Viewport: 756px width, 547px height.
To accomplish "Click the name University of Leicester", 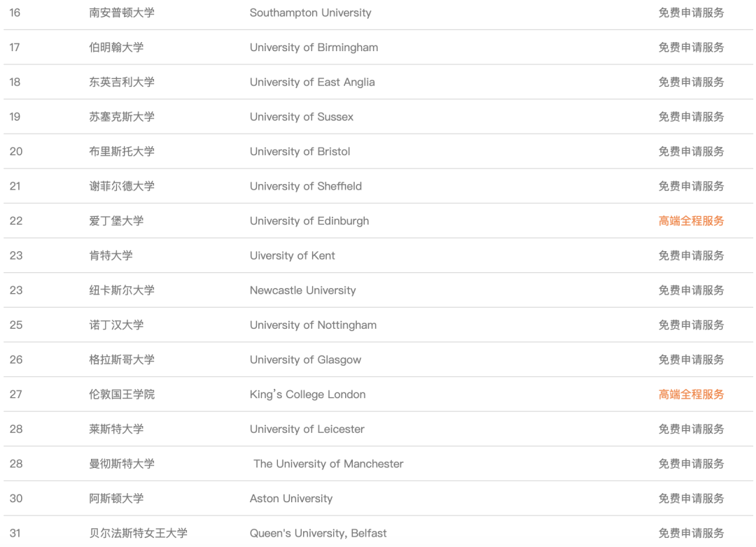I will point(307,429).
